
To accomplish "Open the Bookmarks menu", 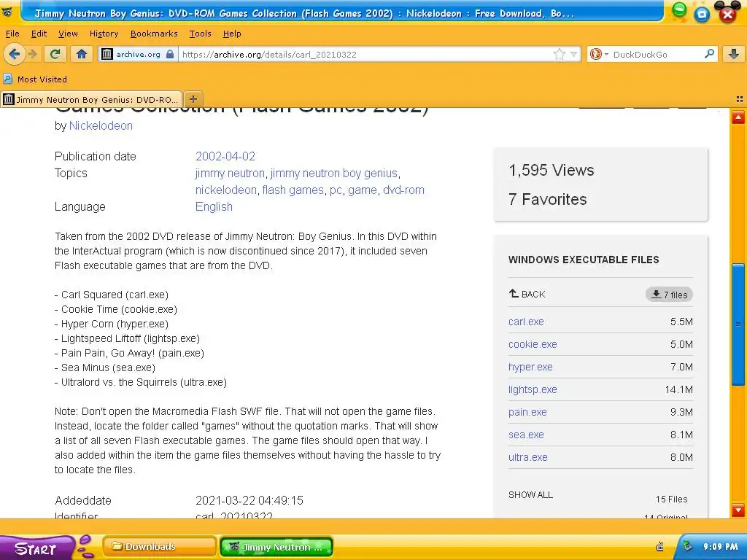I will (154, 34).
